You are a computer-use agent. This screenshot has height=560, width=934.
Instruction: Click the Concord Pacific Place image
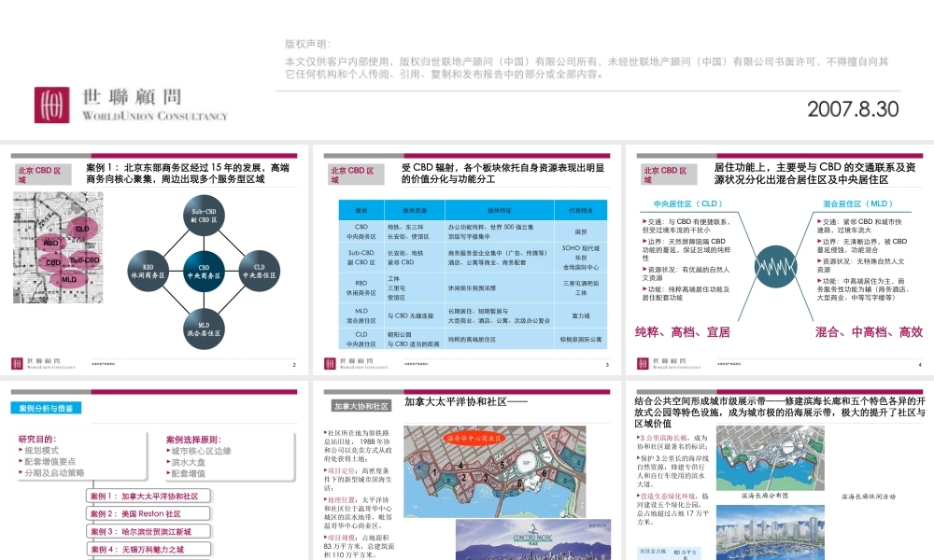[x=533, y=539]
